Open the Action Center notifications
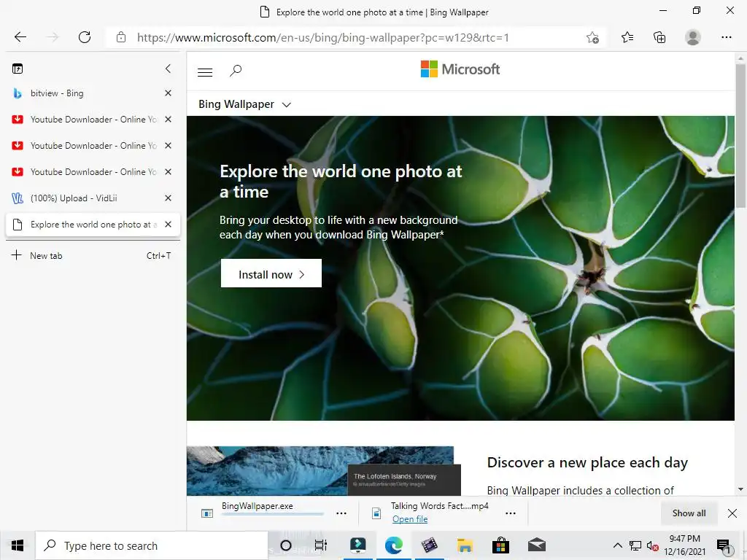The width and height of the screenshot is (747, 560). (724, 546)
